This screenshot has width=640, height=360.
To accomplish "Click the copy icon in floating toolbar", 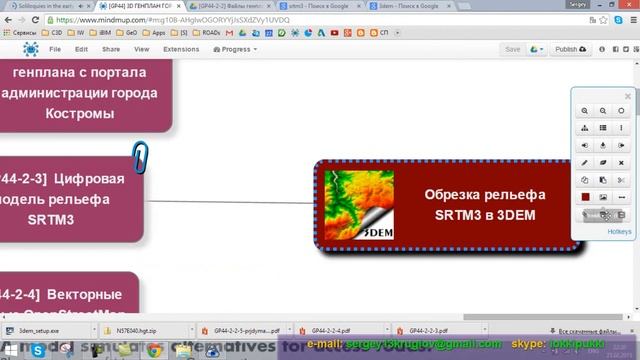I will (x=584, y=180).
